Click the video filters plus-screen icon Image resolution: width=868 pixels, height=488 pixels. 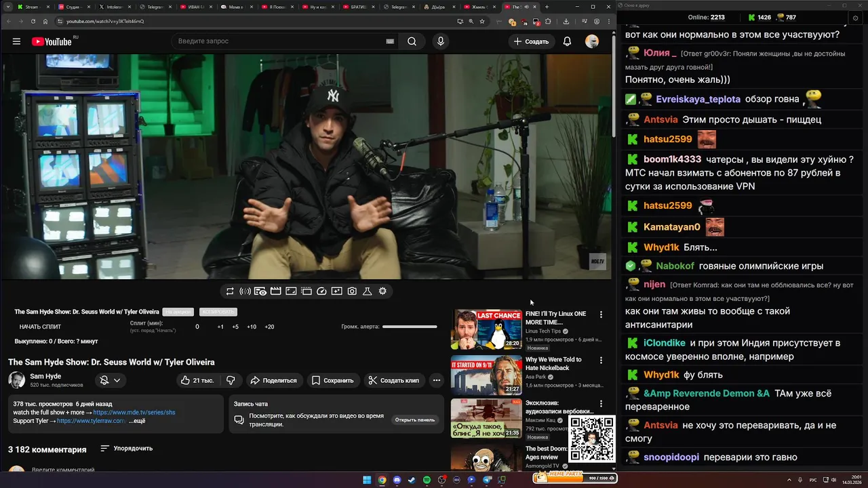pyautogui.click(x=336, y=291)
